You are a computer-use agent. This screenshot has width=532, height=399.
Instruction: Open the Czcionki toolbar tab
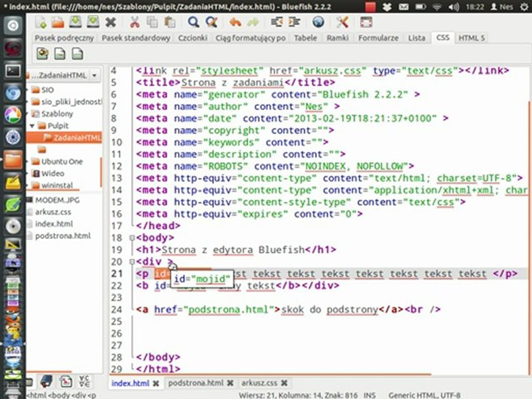coord(192,38)
